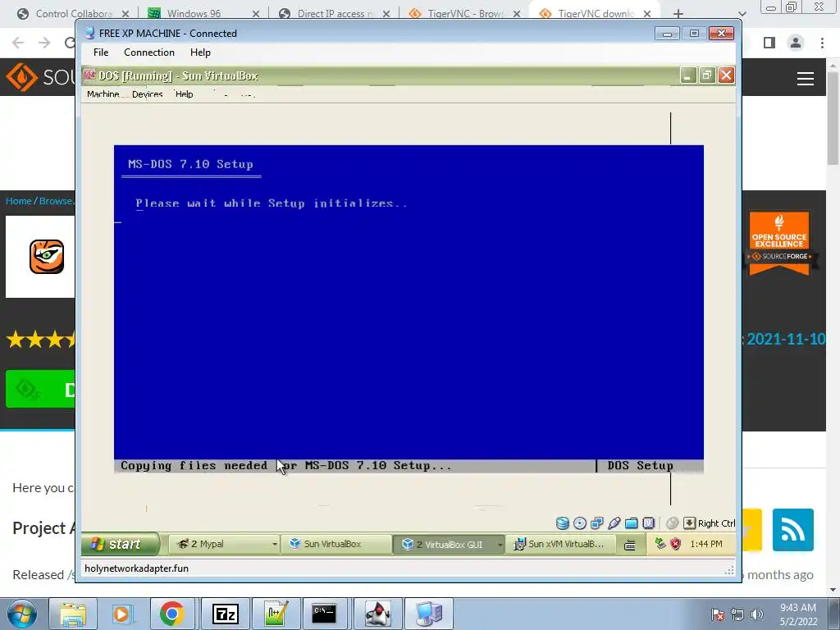Click the VirtualBox title bar icon
This screenshot has height=630, width=840.
[89, 75]
